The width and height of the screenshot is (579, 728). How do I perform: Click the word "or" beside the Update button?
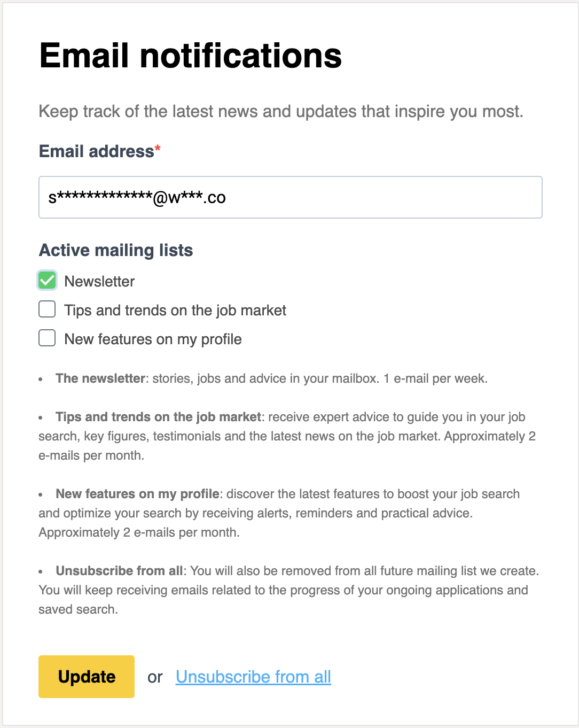[x=155, y=677]
